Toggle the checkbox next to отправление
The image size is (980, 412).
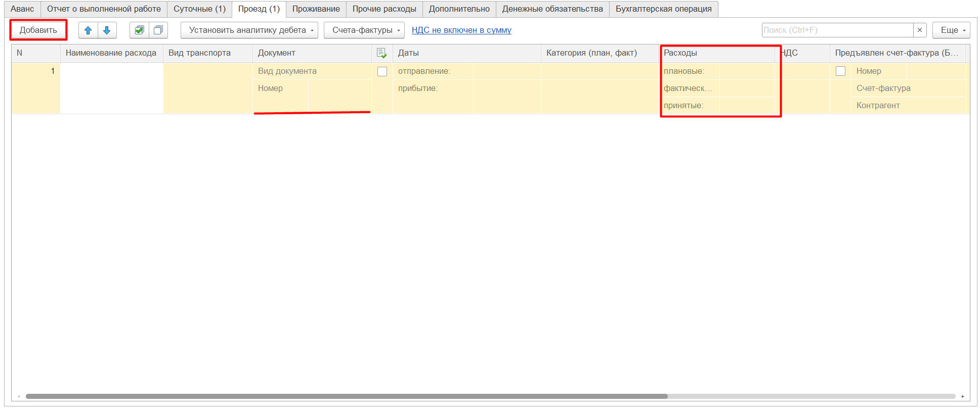pyautogui.click(x=382, y=72)
